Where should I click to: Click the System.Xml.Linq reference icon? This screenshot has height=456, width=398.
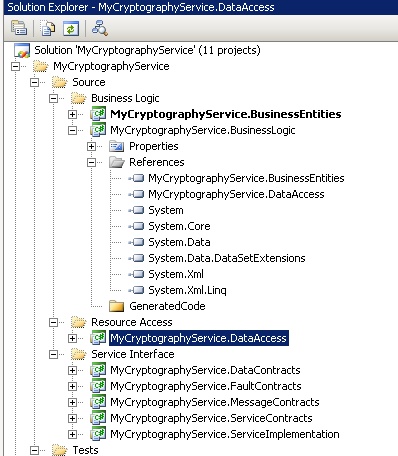(136, 290)
